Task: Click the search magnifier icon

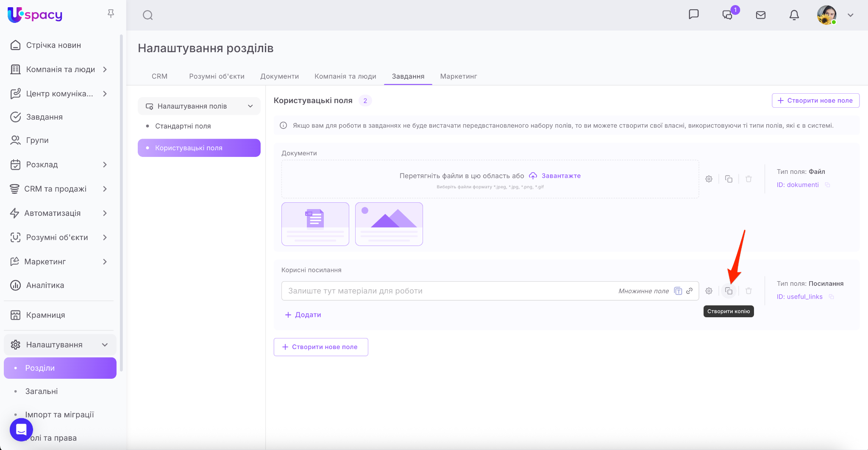Action: pyautogui.click(x=147, y=15)
